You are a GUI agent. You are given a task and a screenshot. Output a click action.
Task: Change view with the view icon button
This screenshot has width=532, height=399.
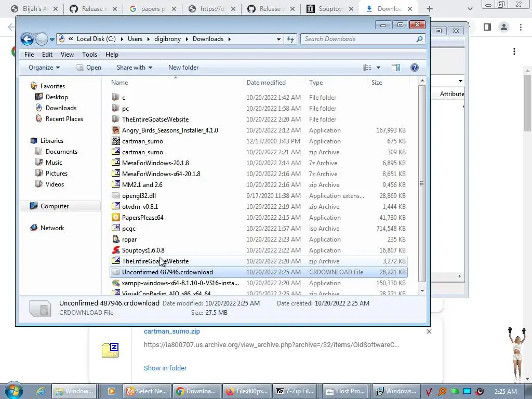[x=367, y=68]
